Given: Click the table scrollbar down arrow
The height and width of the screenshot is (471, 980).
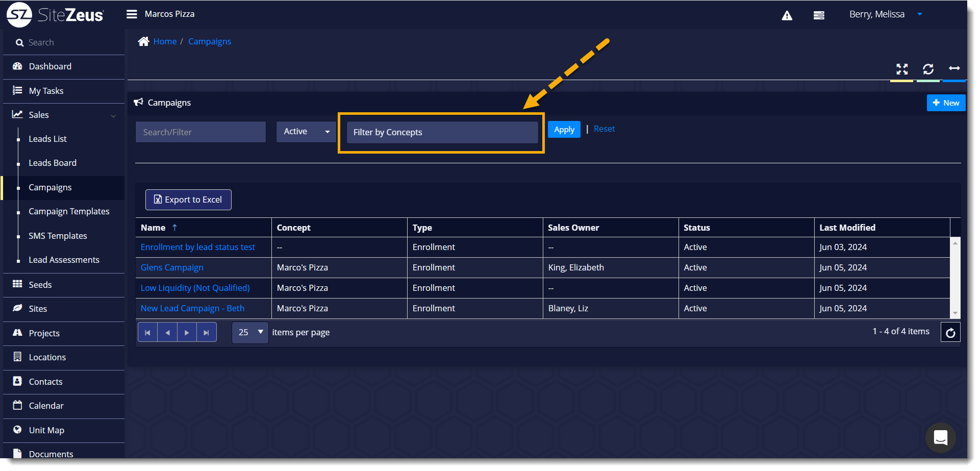Looking at the screenshot, I should (x=955, y=313).
